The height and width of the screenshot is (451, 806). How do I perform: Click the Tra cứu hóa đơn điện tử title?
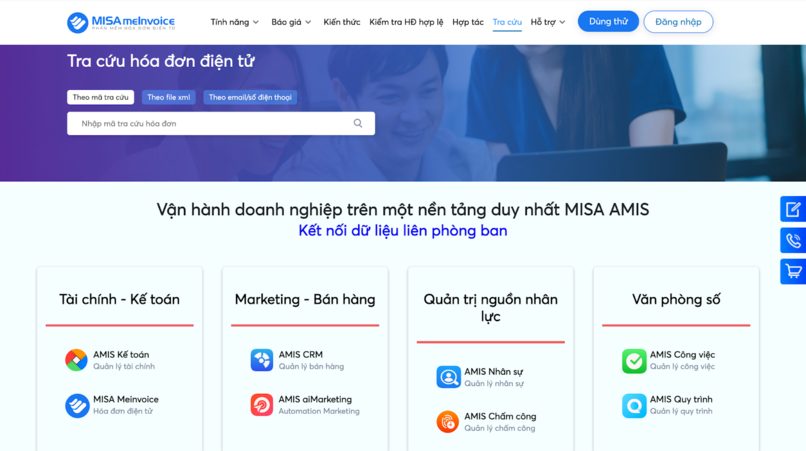[161, 61]
